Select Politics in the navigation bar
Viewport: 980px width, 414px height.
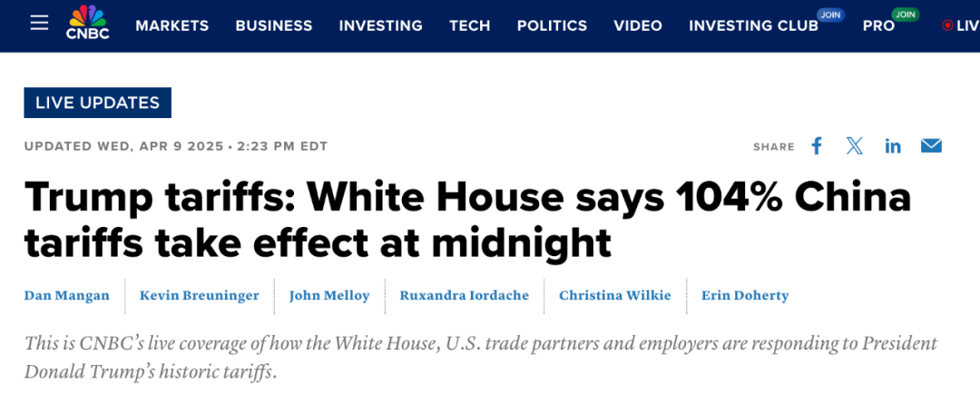[552, 25]
